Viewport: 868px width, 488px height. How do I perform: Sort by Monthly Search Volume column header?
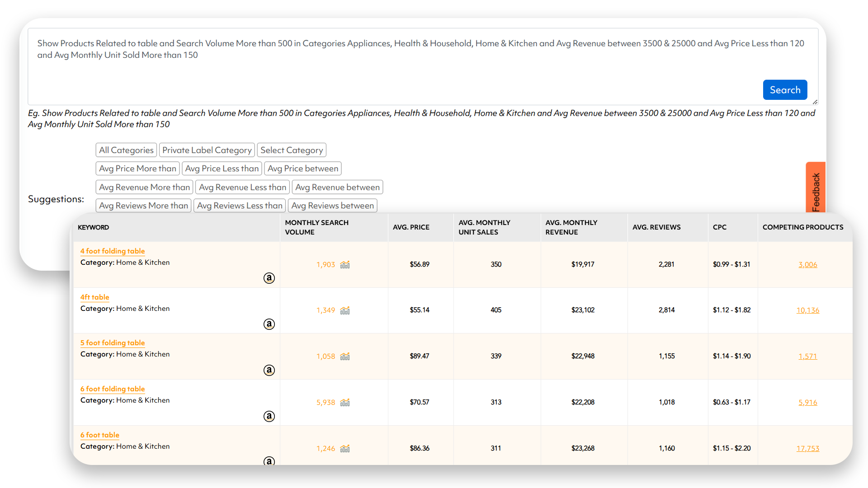[x=316, y=227]
